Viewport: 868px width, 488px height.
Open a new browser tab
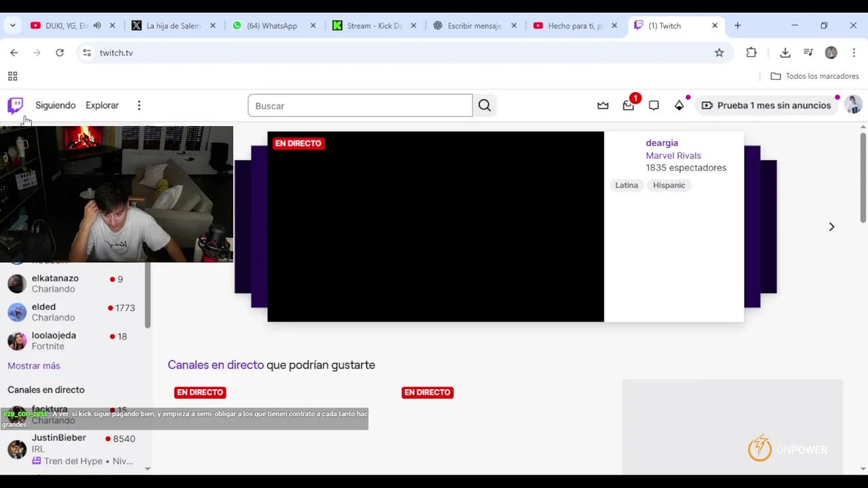[x=738, y=26]
